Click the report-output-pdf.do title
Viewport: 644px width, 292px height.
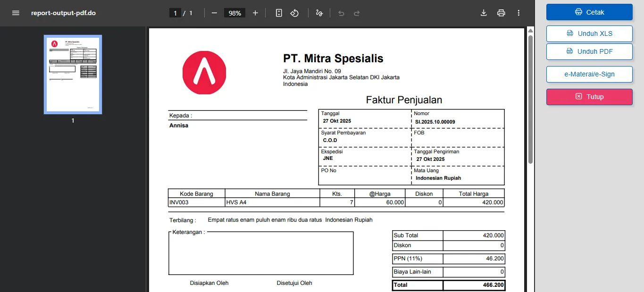(x=64, y=13)
